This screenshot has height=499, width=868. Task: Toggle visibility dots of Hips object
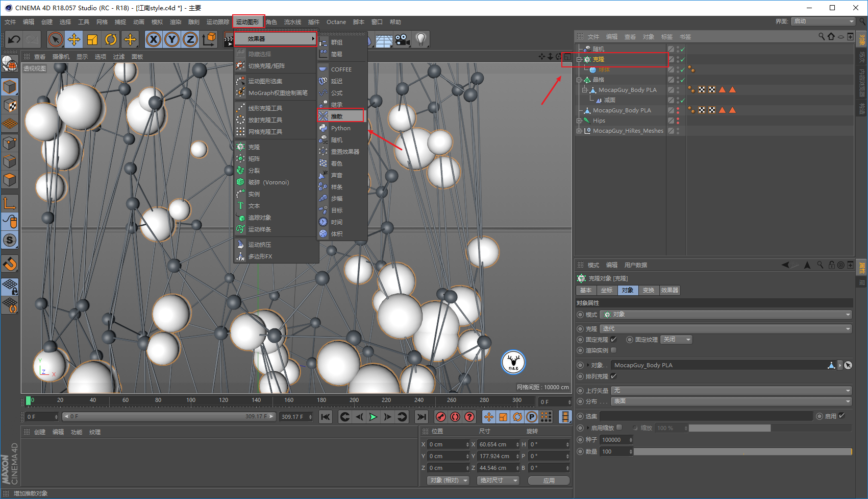coord(678,121)
